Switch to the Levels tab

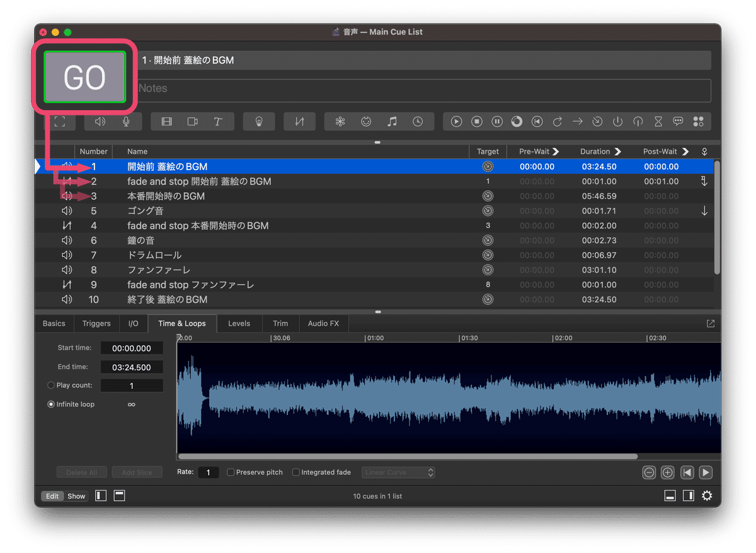point(239,323)
